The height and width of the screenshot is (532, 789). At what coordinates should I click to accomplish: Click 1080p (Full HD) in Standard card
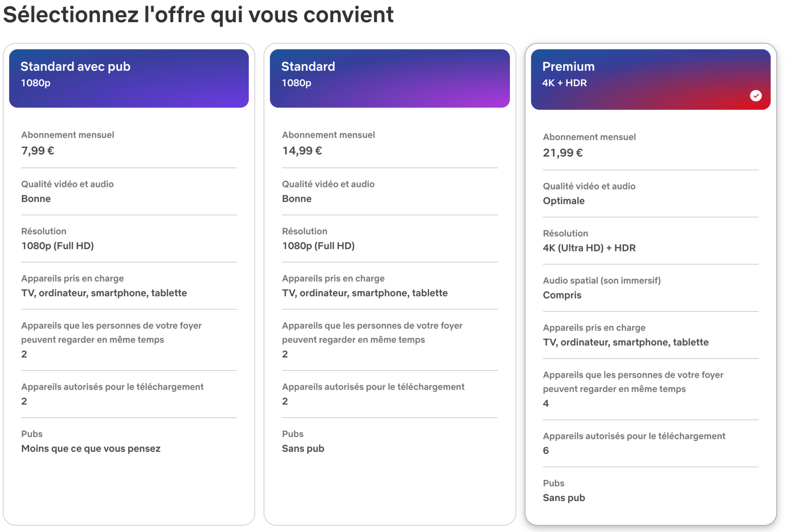pos(318,246)
